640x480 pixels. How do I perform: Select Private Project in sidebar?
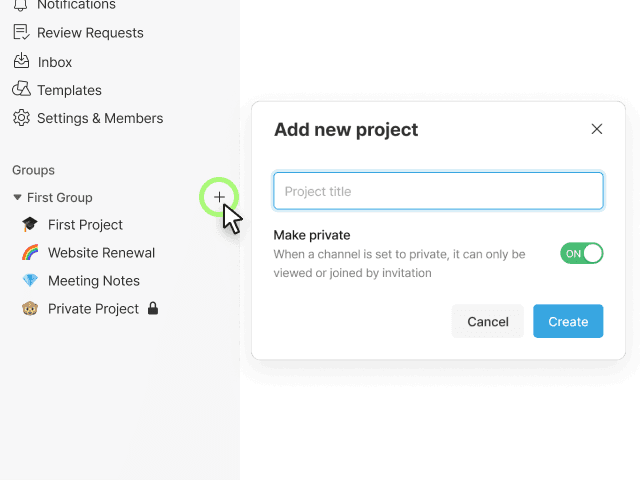(x=93, y=309)
